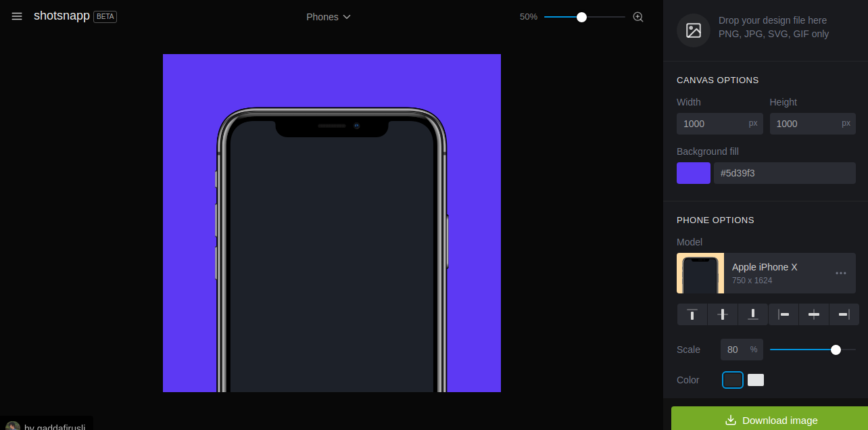Viewport: 868px width, 430px height.
Task: Open the model options three-dot menu
Action: pos(841,273)
